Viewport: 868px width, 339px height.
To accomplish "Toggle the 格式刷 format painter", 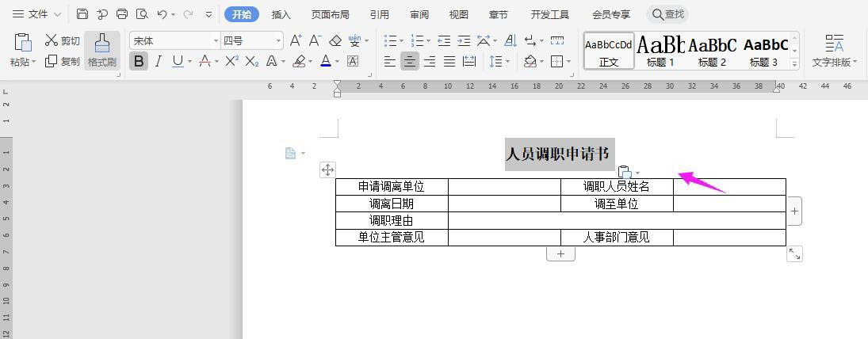I will coord(101,50).
